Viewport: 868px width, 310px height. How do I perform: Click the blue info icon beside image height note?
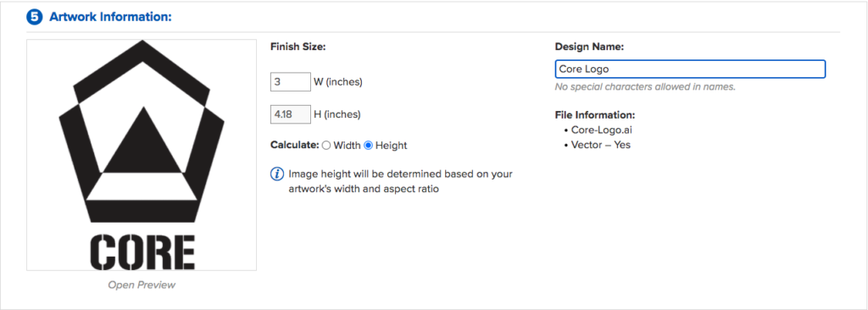coord(277,174)
